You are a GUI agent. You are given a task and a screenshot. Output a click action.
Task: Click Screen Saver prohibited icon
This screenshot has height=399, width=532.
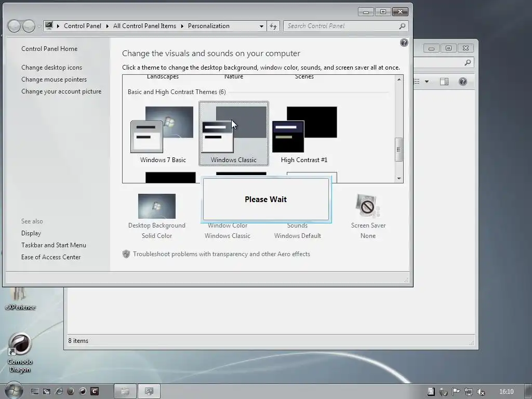point(368,206)
